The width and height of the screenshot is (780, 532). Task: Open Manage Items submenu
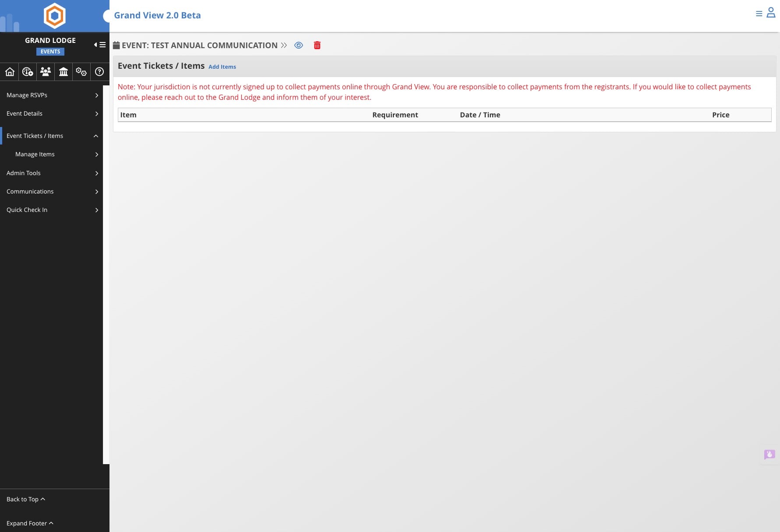click(x=52, y=154)
